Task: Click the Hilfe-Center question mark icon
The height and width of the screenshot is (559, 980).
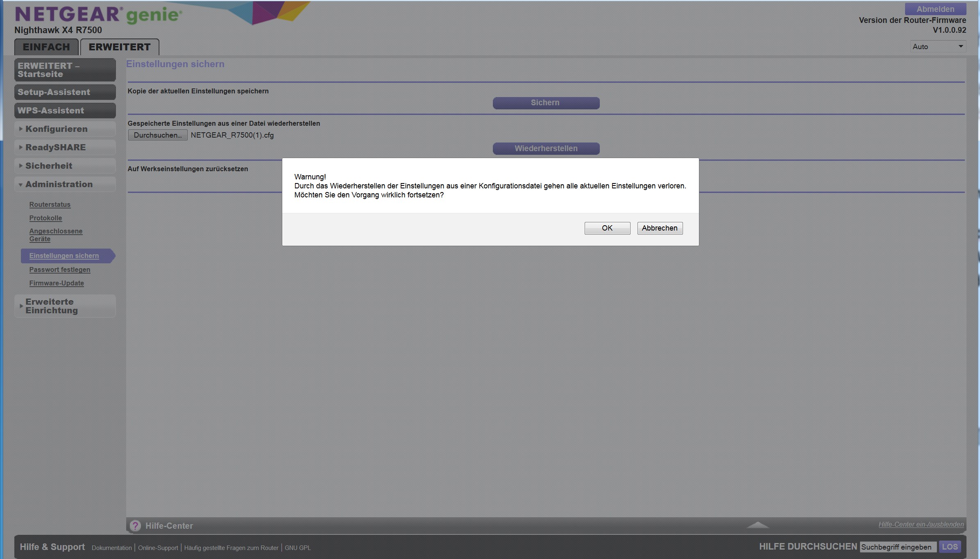Action: point(135,525)
